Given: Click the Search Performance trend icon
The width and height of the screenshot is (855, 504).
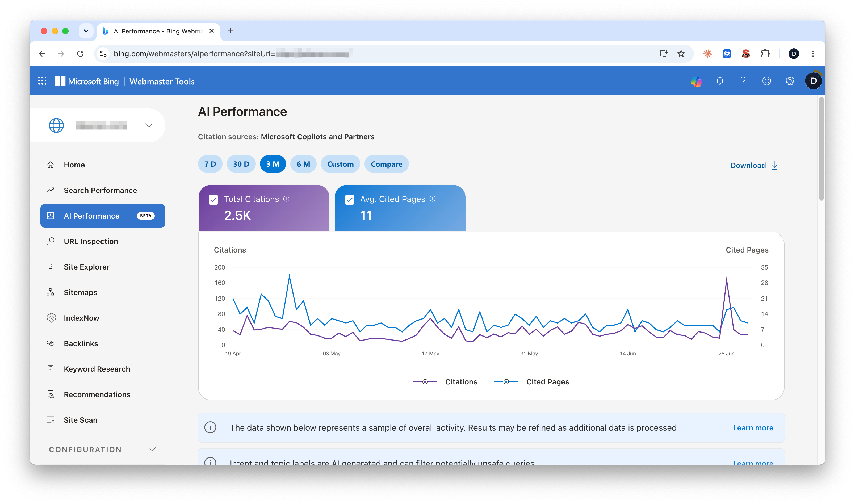Looking at the screenshot, I should (x=51, y=190).
